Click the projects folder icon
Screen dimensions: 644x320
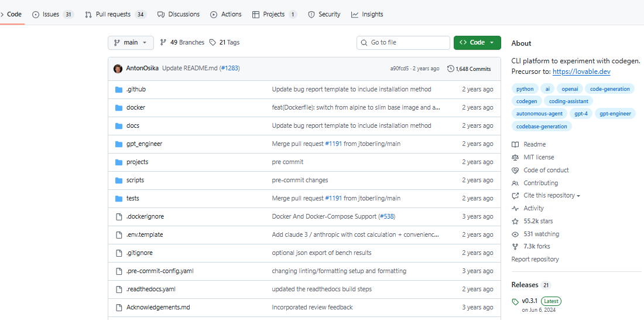119,162
